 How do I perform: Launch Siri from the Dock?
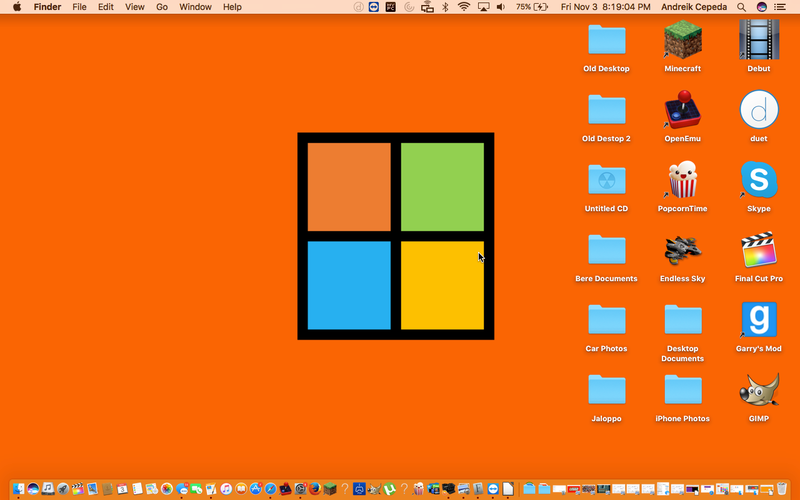(33, 489)
